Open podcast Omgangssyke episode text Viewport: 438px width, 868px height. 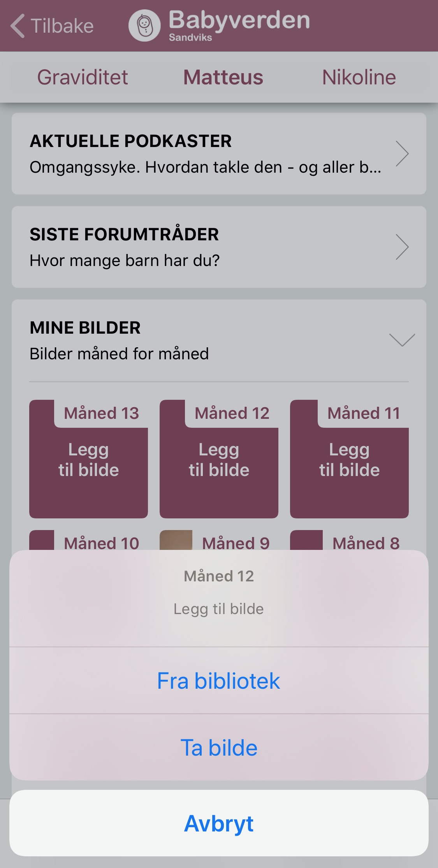205,167
